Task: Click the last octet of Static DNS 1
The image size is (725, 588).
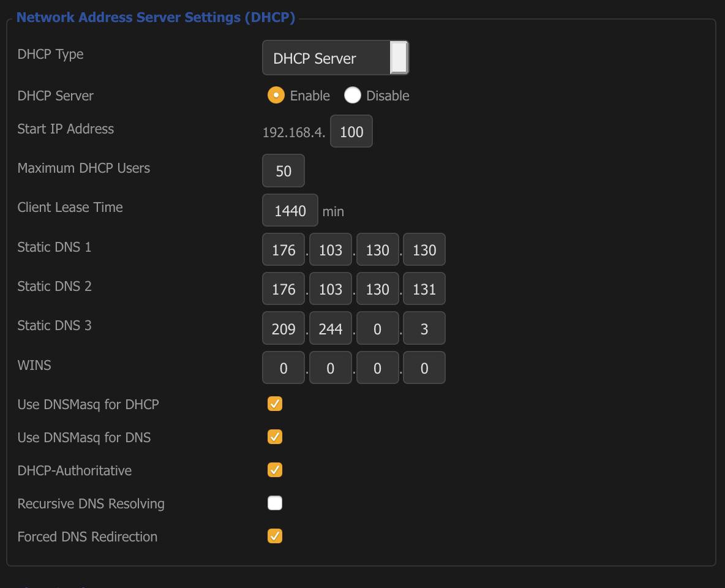Action: pyautogui.click(x=424, y=250)
